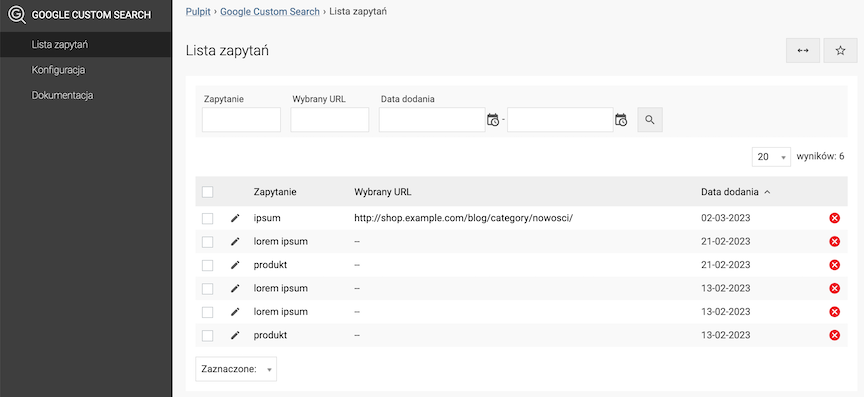Delete the ipsum query dated 02-03-2023
The width and height of the screenshot is (864, 397).
834,218
